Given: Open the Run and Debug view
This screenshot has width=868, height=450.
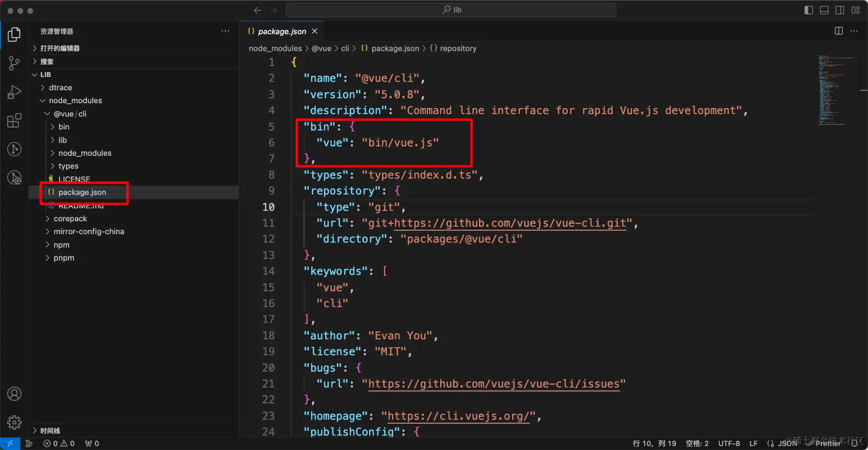Looking at the screenshot, I should 14,92.
